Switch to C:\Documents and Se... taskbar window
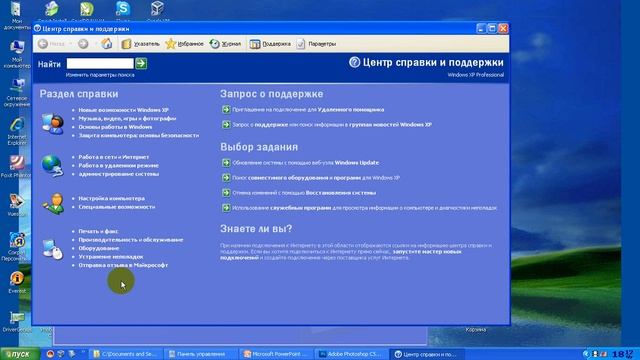Image resolution: width=640 pixels, height=360 pixels. click(x=125, y=354)
